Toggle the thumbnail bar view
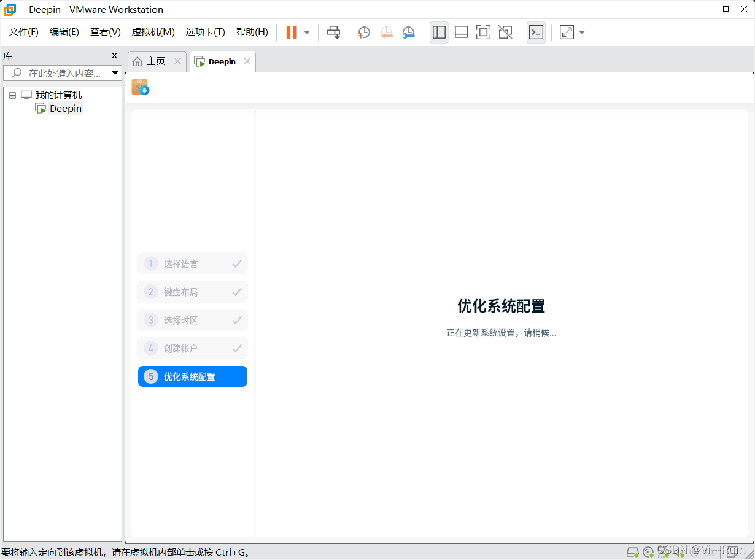This screenshot has width=755, height=560. [461, 33]
